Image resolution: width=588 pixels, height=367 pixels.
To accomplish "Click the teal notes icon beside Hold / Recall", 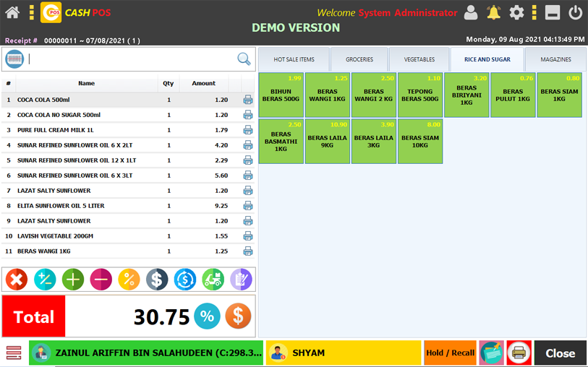I will [492, 353].
